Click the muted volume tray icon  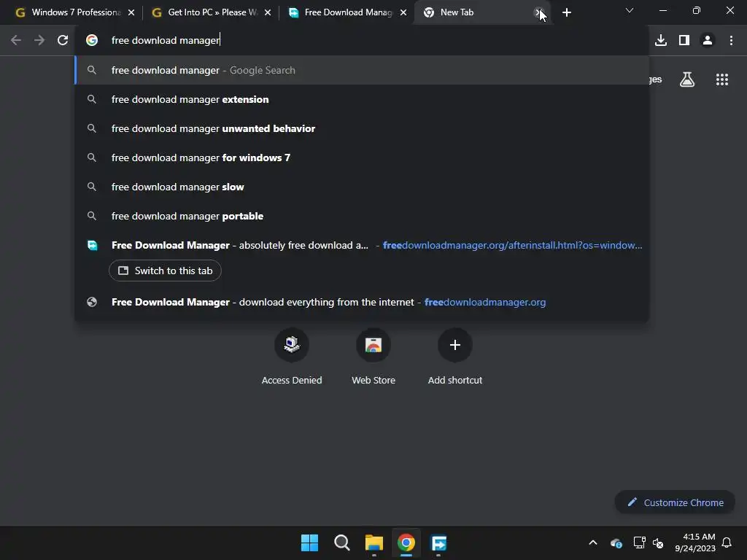point(658,542)
